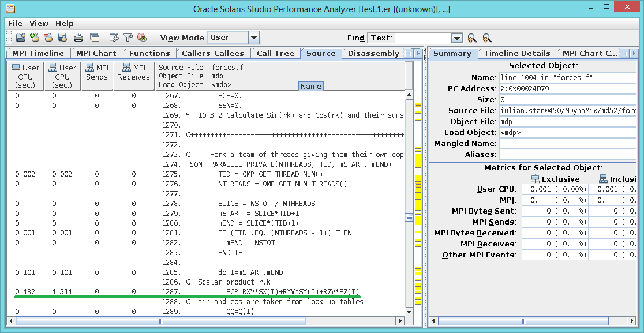
Task: Click the source pane vertical scrollbar up arrow
Action: [x=409, y=95]
